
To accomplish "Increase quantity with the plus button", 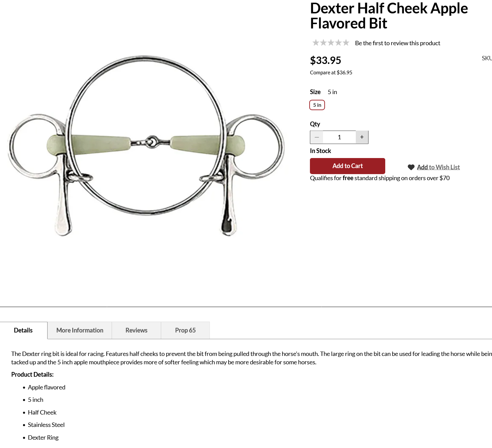I will pyautogui.click(x=362, y=137).
